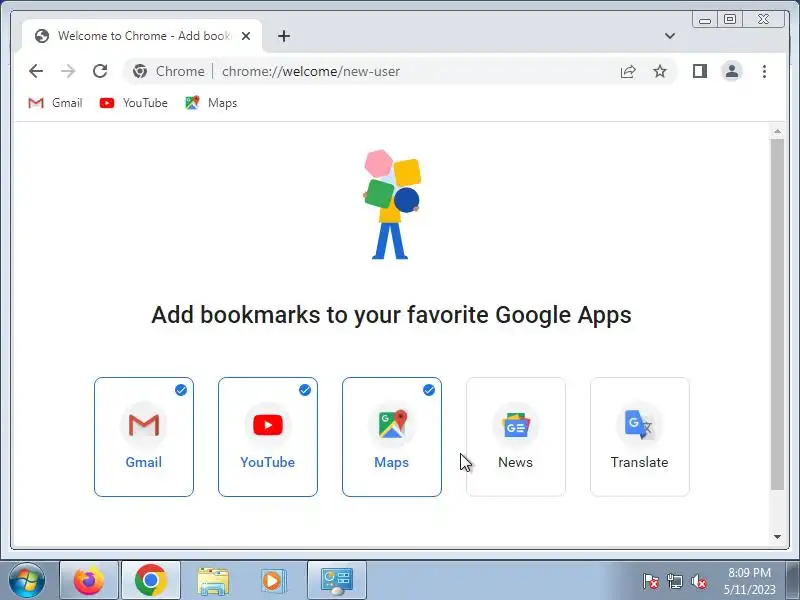Click the Chrome site info icon in the address bar
The width and height of the screenshot is (800, 600).
[x=140, y=71]
